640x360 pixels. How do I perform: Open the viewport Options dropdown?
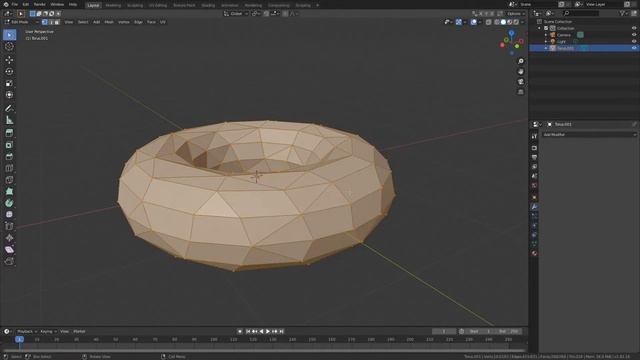[516, 14]
